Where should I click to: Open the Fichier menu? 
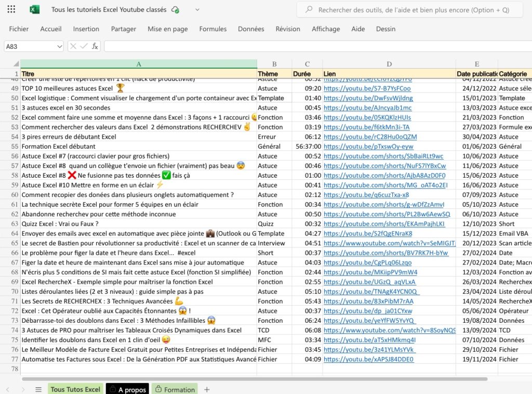click(19, 29)
